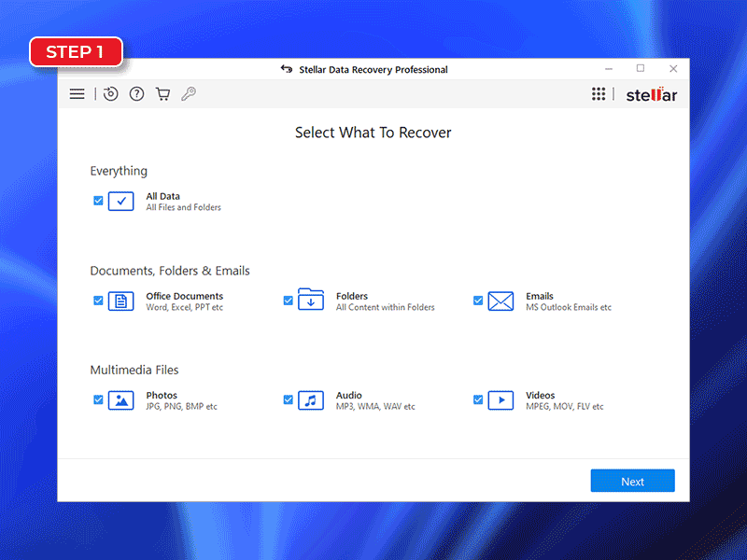
Task: Click the resume recovery icon
Action: tap(110, 94)
